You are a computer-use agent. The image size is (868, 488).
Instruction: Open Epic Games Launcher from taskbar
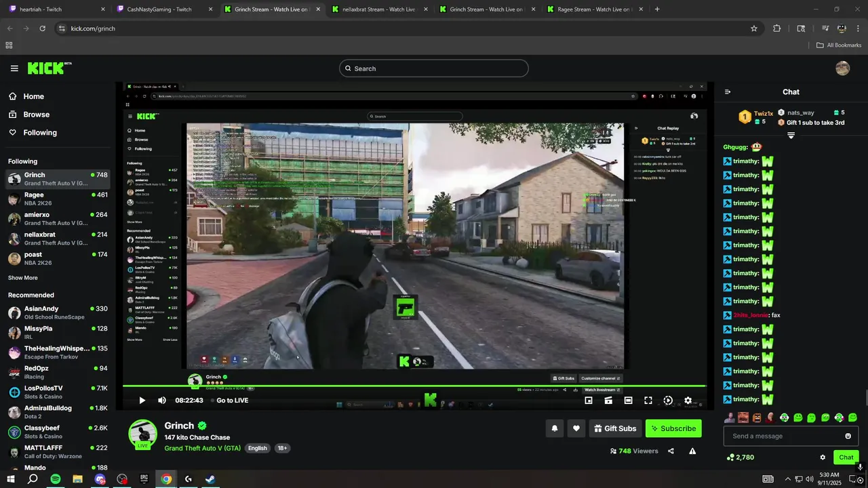coord(144,479)
